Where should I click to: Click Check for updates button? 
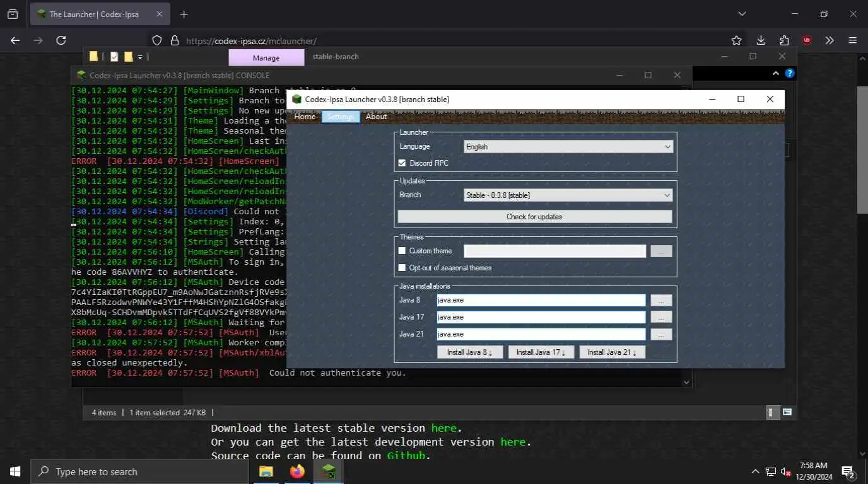pos(534,217)
